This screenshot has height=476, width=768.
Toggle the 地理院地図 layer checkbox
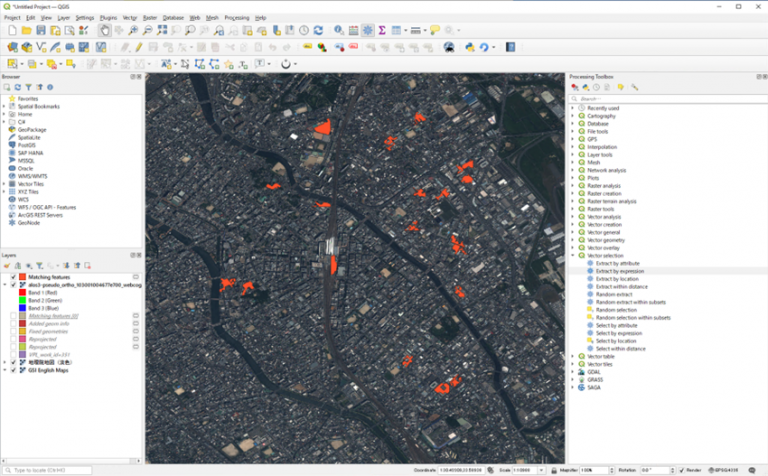(x=14, y=362)
